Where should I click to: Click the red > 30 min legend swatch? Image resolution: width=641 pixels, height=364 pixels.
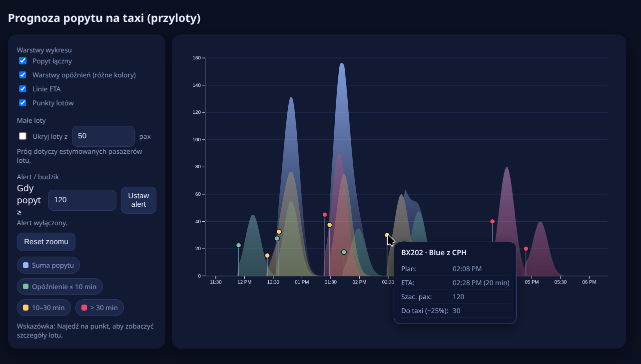point(84,308)
